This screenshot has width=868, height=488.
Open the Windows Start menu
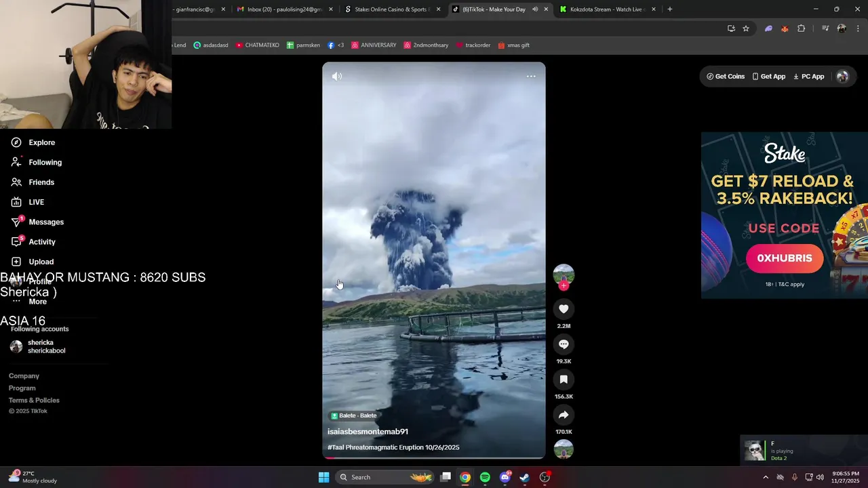(324, 477)
